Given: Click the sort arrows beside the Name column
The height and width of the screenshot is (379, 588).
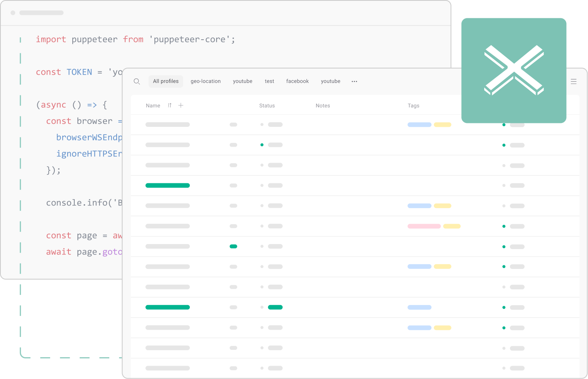Looking at the screenshot, I should click(170, 105).
